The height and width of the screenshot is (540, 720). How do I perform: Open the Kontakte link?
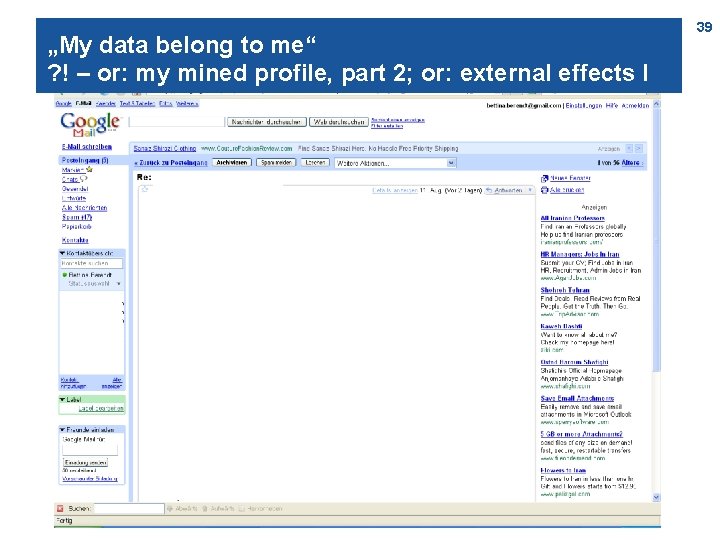[75, 240]
